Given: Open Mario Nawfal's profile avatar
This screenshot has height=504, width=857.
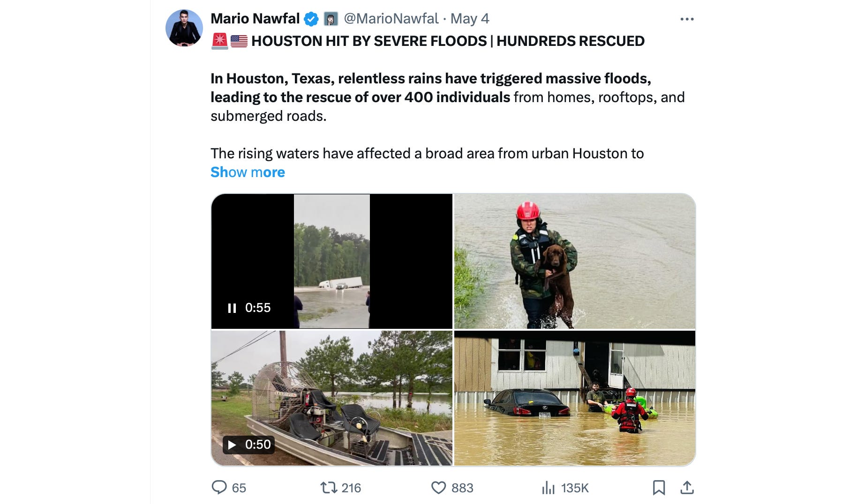Looking at the screenshot, I should pos(184,28).
